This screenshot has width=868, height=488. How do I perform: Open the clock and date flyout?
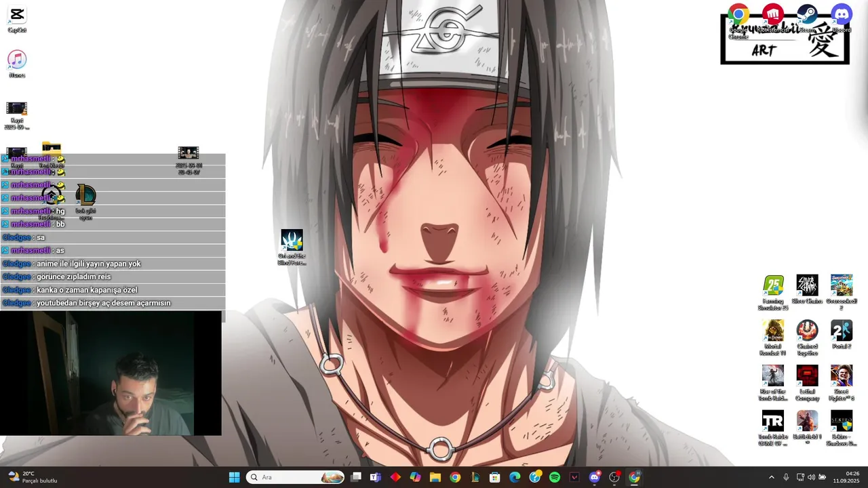click(847, 477)
